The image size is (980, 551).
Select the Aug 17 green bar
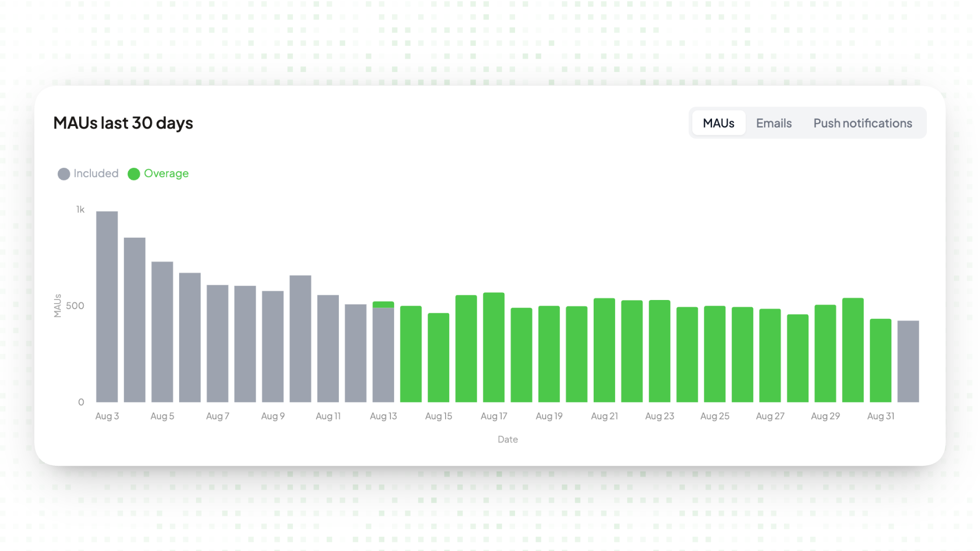point(494,347)
